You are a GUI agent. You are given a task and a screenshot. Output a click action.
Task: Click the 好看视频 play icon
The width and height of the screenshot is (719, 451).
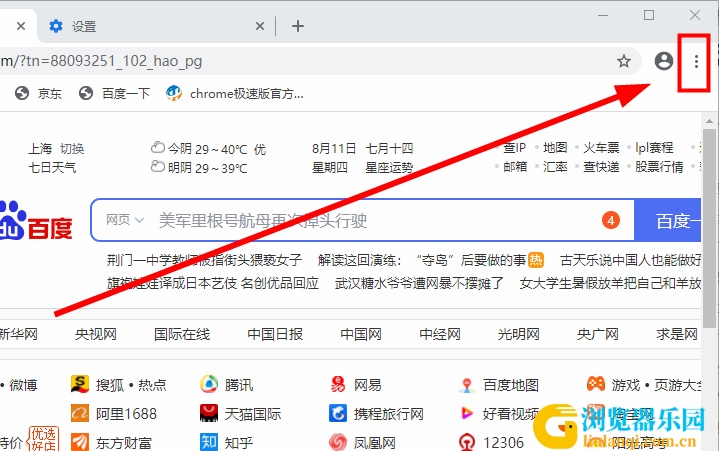click(467, 413)
